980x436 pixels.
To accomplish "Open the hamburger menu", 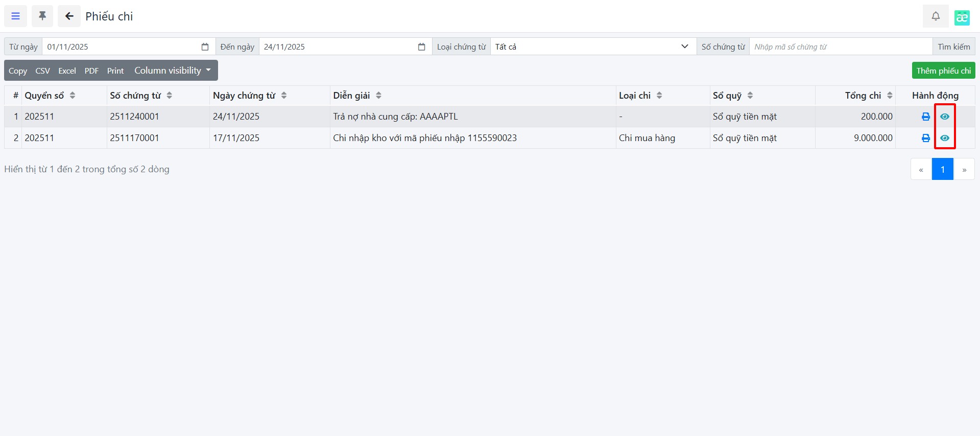I will (x=16, y=16).
